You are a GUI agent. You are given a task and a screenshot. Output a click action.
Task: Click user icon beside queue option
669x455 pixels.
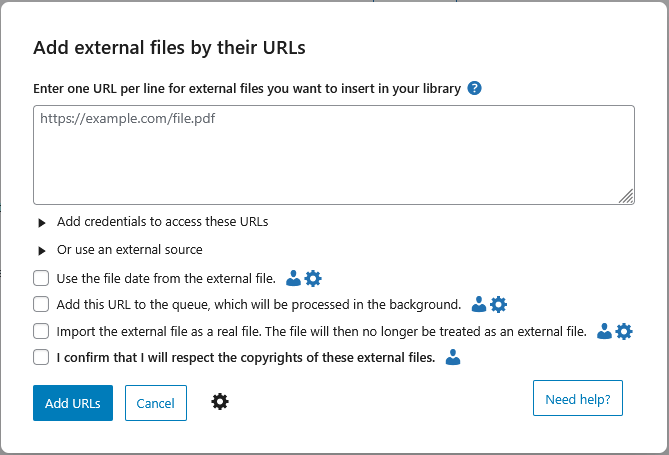tap(479, 304)
